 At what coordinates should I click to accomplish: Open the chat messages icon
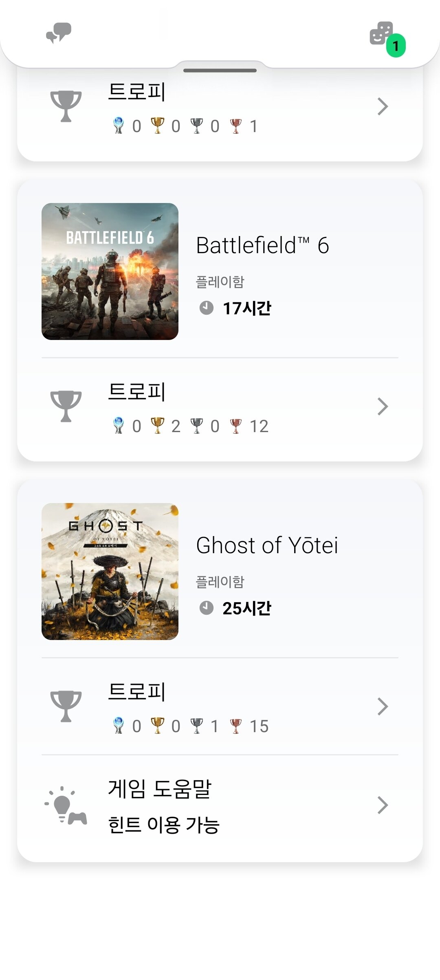coord(59,33)
